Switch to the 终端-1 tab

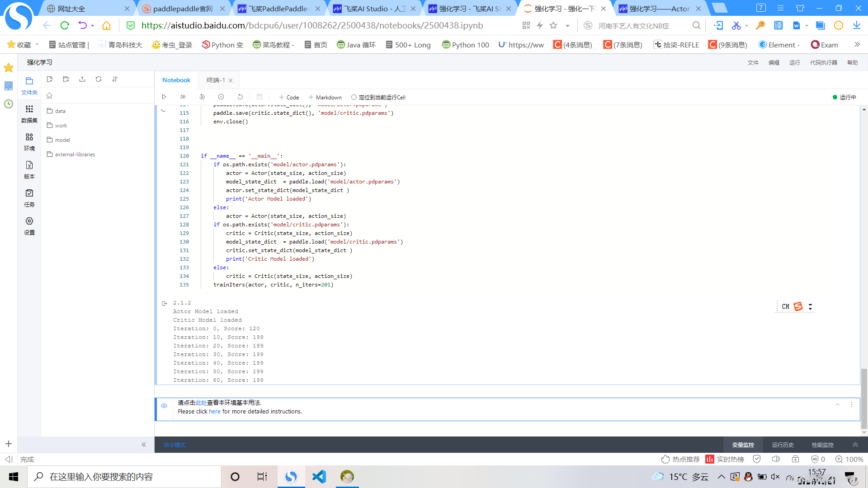tap(216, 80)
